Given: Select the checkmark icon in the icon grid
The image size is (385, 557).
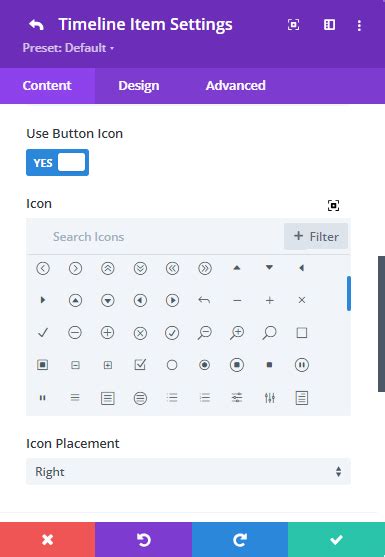Looking at the screenshot, I should pos(43,333).
